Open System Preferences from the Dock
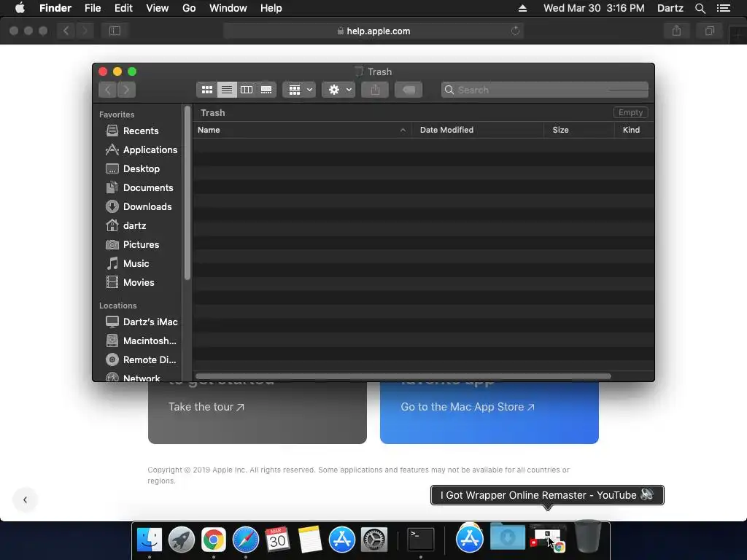Screen dimensions: 747x560 [374, 540]
